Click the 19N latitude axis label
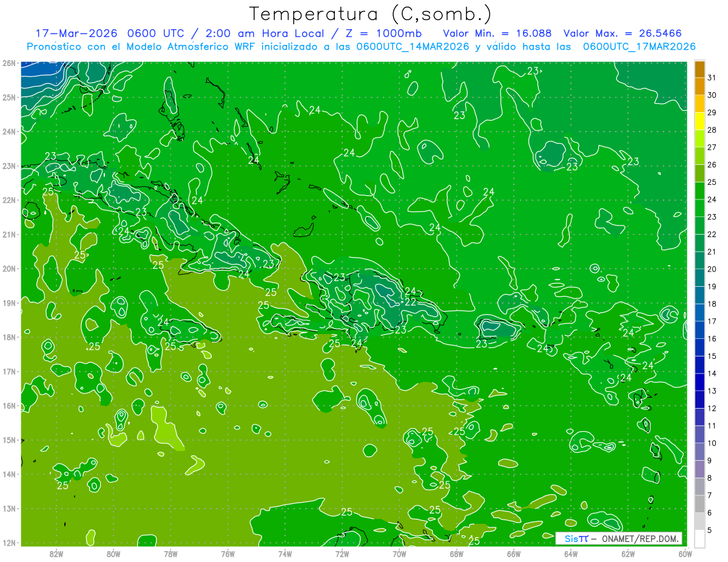This screenshot has height=562, width=728. click(x=10, y=303)
